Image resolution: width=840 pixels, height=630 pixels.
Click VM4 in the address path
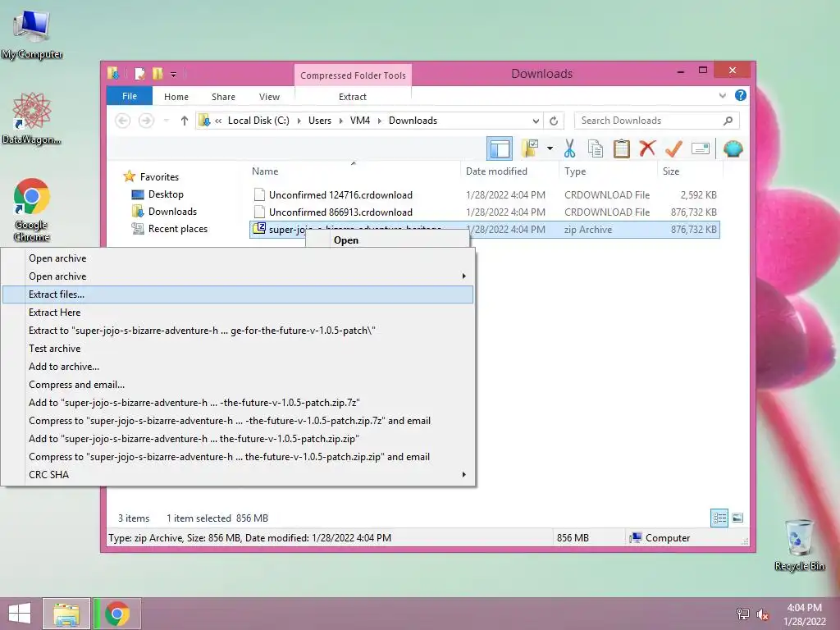pos(360,121)
